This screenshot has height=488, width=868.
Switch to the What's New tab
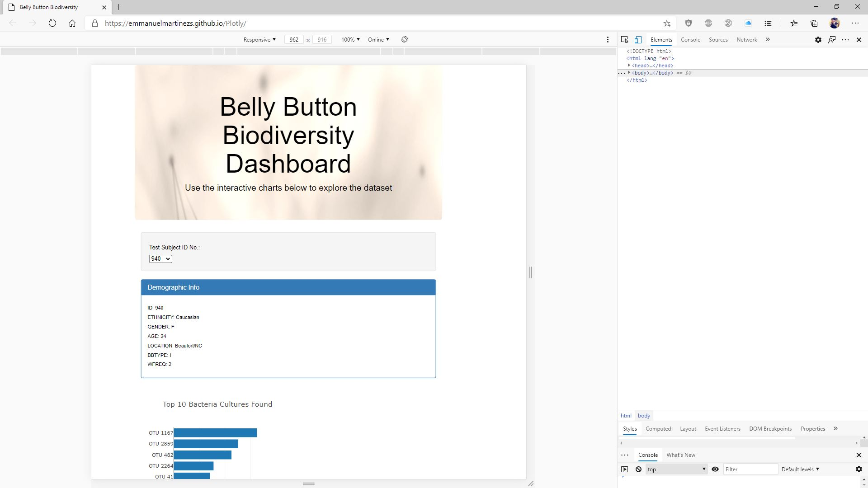tap(681, 455)
